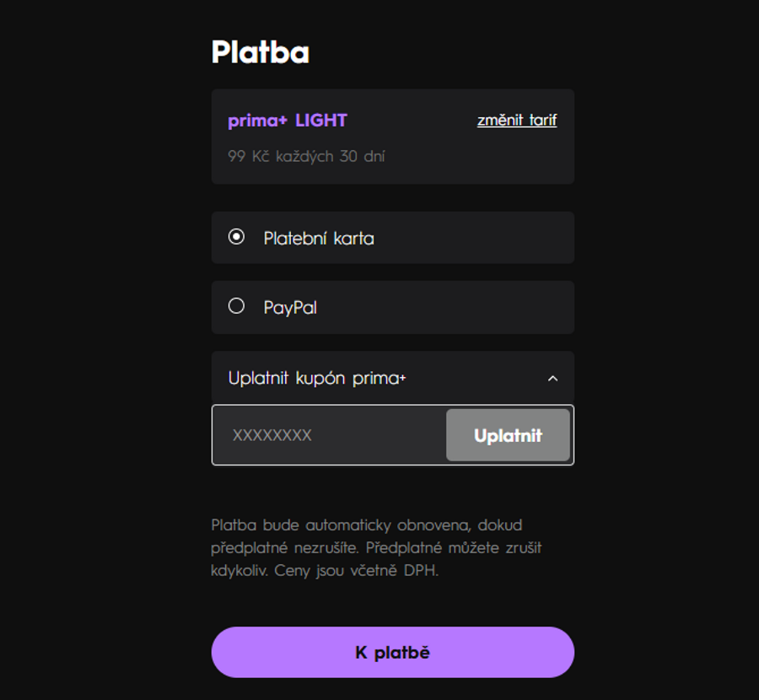Click the 'prima+ LIGHT' plan name
Image resolution: width=759 pixels, height=700 pixels.
click(x=288, y=121)
